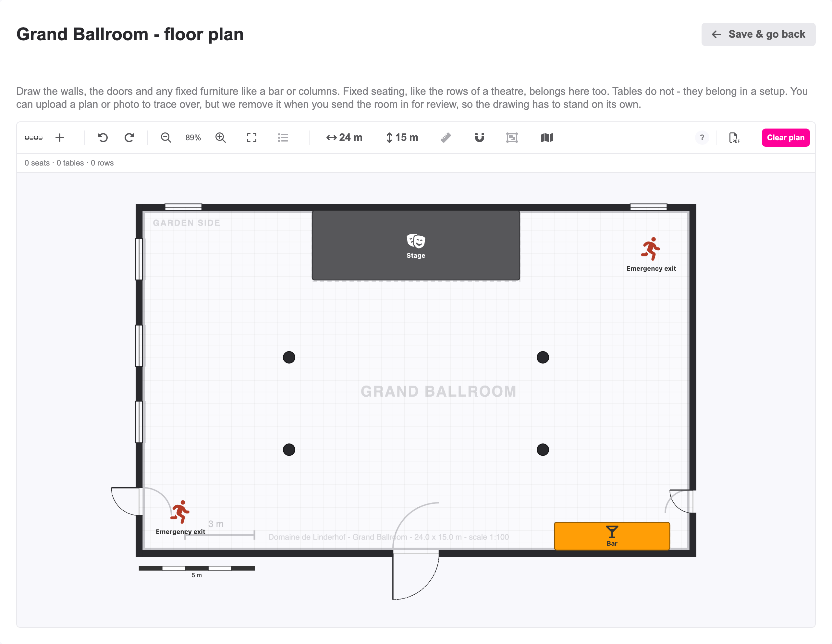Select the top-right window on north wall
The width and height of the screenshot is (832, 644).
click(x=648, y=207)
